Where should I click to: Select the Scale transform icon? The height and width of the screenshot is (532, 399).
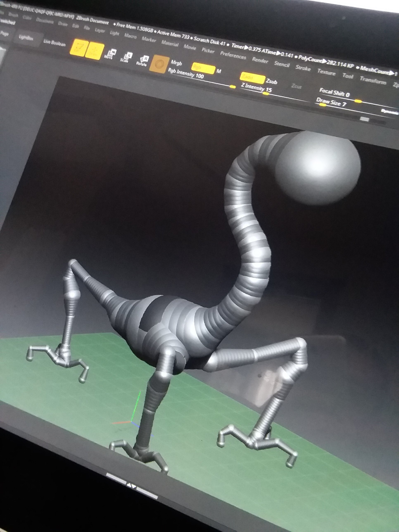126,58
